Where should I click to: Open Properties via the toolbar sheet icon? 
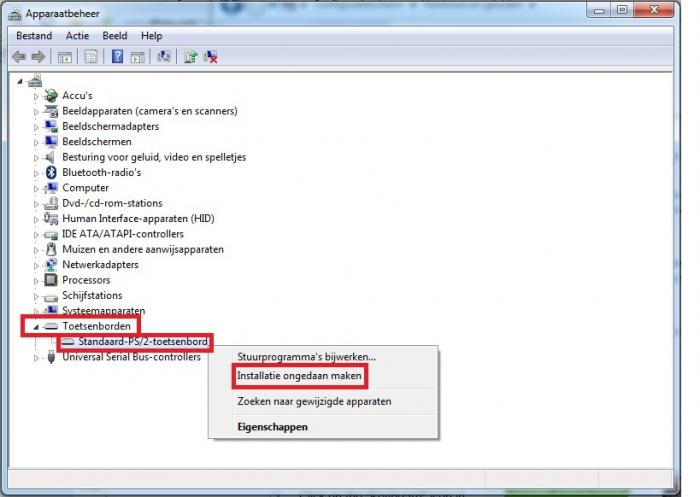tap(91, 57)
